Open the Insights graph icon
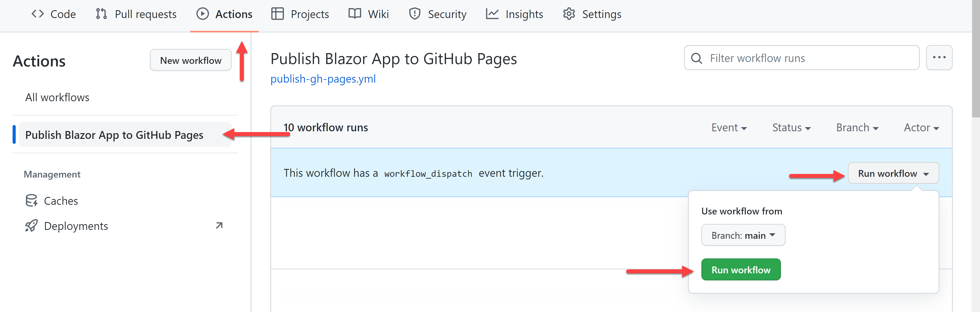This screenshot has width=980, height=312. coord(492,14)
